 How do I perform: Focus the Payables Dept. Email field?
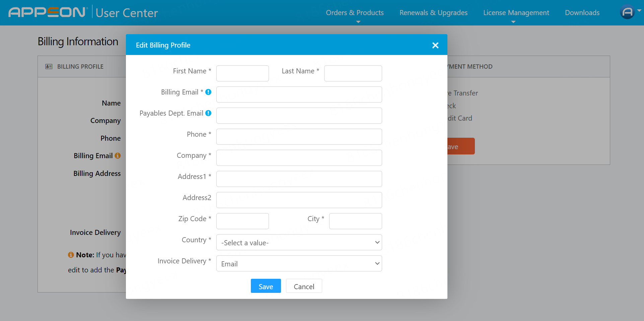299,116
